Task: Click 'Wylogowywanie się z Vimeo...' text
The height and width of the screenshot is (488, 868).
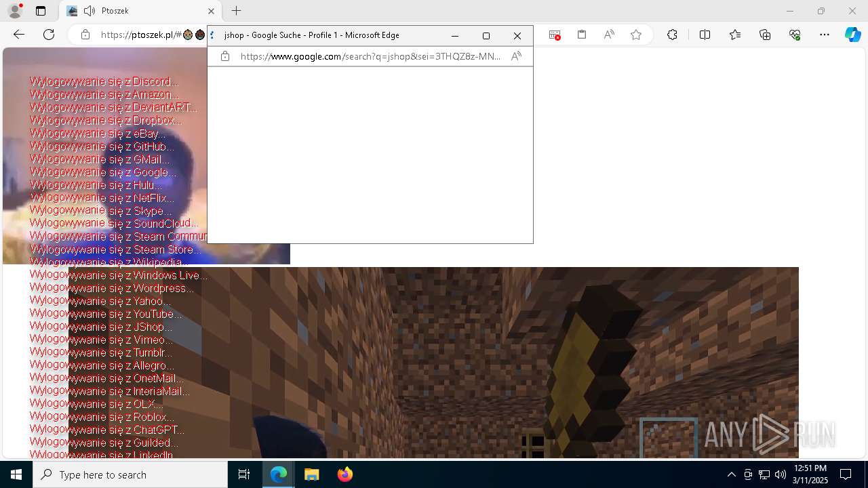Action: coord(101,340)
